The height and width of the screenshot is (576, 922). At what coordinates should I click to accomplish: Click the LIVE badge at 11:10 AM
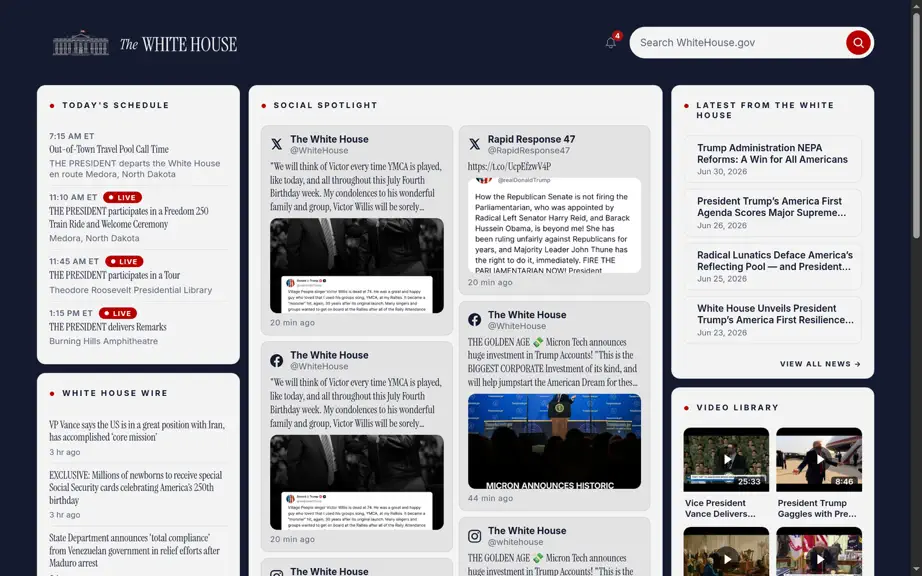click(122, 197)
